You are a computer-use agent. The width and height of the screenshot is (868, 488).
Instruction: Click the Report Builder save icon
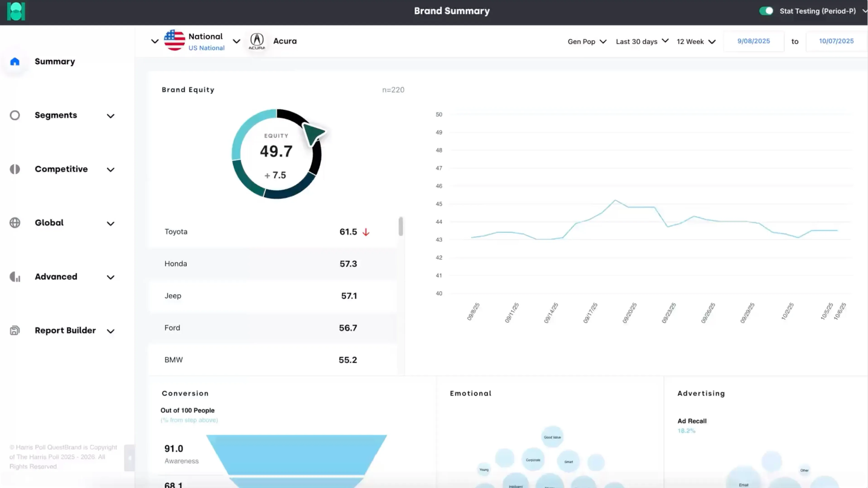(x=15, y=330)
